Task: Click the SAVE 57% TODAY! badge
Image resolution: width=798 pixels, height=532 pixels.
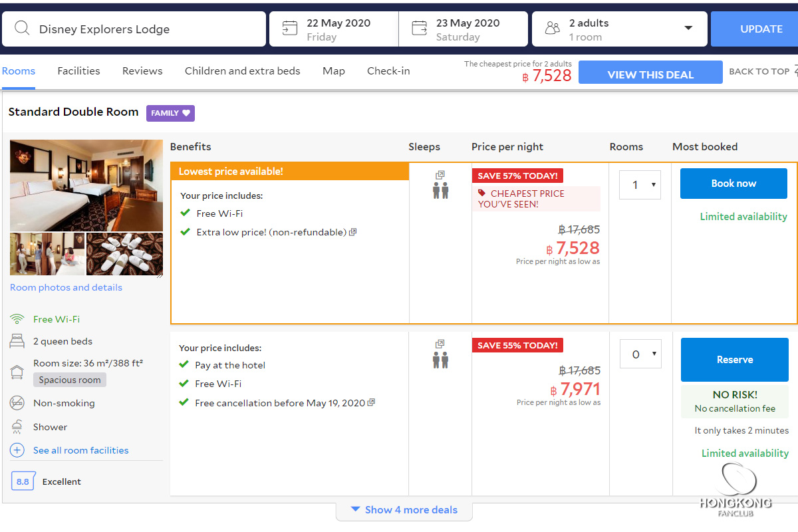Action: [x=517, y=176]
